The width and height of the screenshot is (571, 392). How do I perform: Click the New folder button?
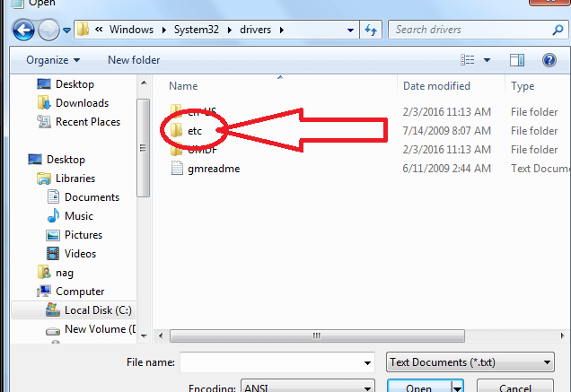(134, 60)
